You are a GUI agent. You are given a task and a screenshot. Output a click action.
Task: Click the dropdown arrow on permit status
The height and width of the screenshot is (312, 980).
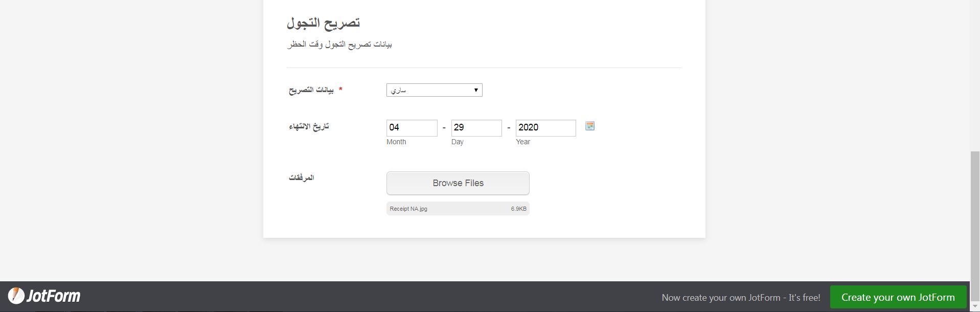point(475,91)
